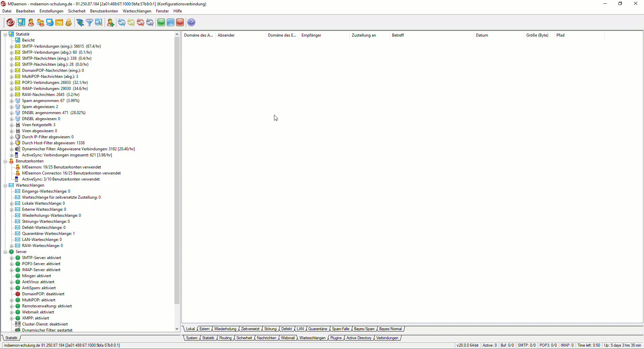Expand POP3-Verbindungen statistics entry
Screen dimensions: 644x349
12,83
